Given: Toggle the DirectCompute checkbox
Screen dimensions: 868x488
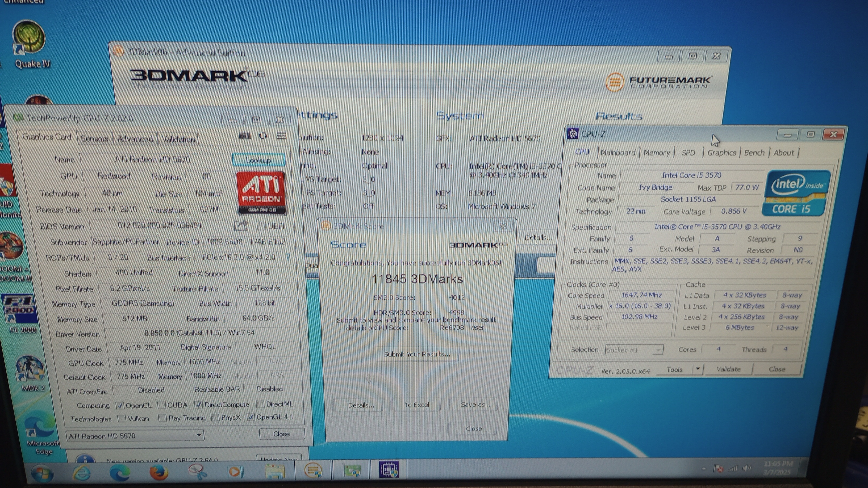Looking at the screenshot, I should (x=199, y=405).
